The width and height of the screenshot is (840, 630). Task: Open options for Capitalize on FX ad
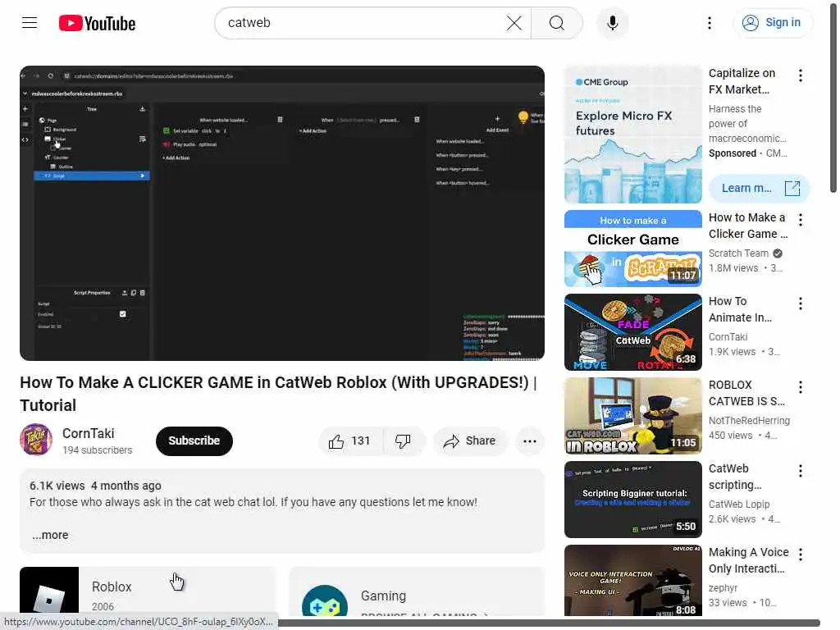pyautogui.click(x=801, y=75)
